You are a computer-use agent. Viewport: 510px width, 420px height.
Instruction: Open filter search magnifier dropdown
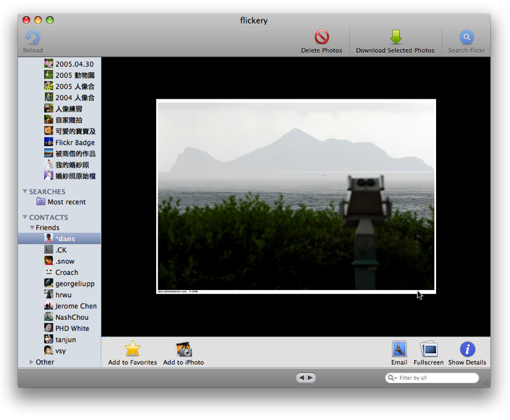392,378
